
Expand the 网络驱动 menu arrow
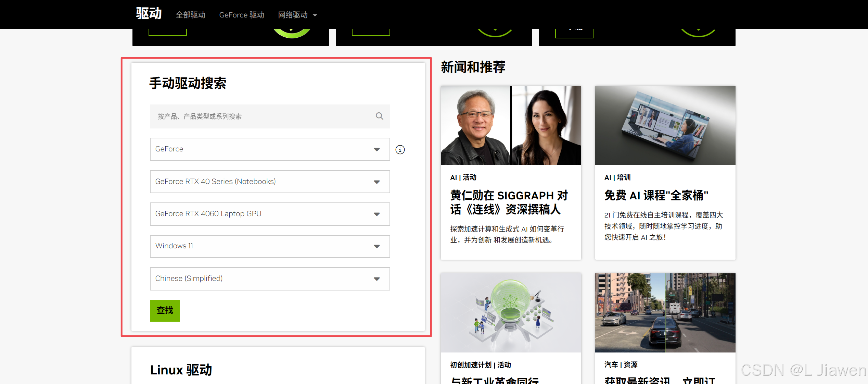coord(315,15)
